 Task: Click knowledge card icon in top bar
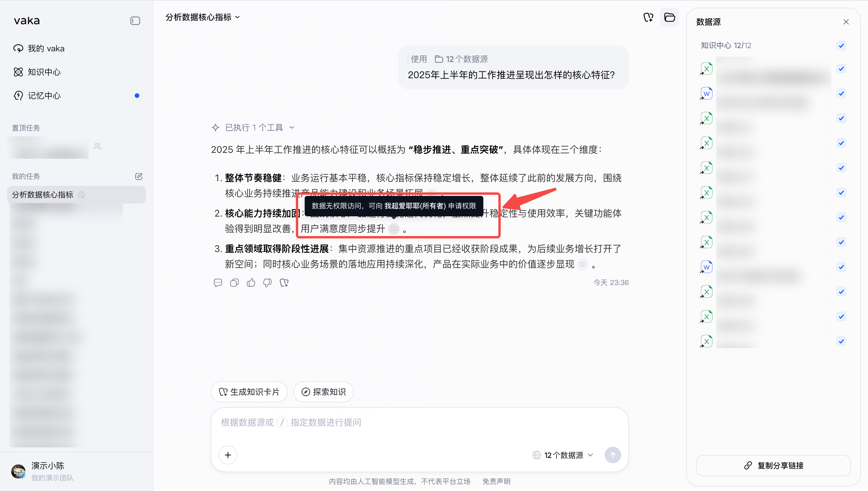[x=648, y=17]
